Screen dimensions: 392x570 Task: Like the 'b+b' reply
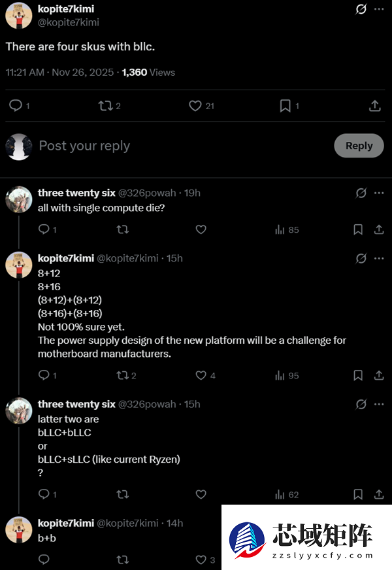(201, 560)
